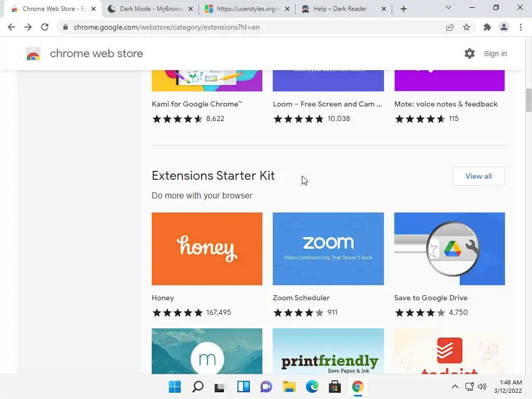Expand the tab search chevron
Screen dimensions: 532x399
pos(448,7)
